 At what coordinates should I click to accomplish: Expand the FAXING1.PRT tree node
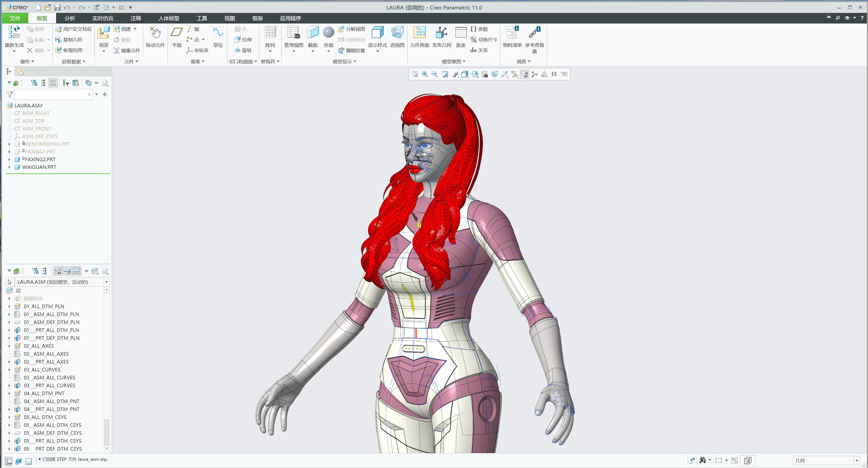click(x=9, y=152)
